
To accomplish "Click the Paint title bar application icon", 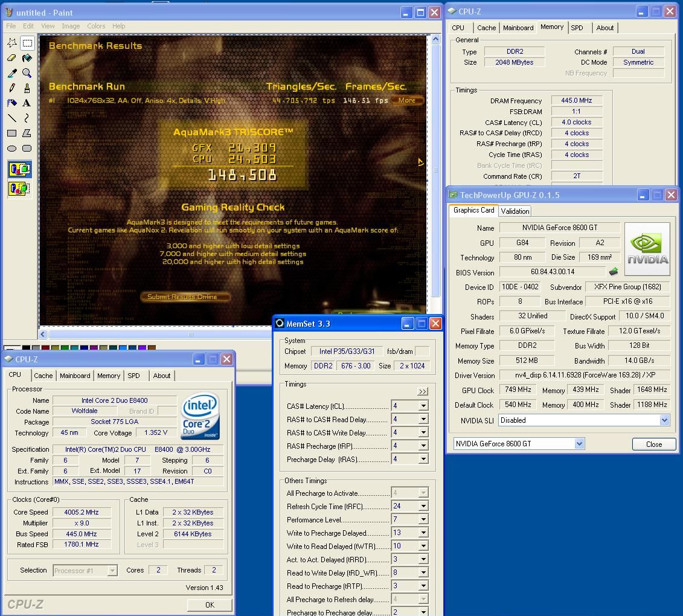I will [8, 13].
